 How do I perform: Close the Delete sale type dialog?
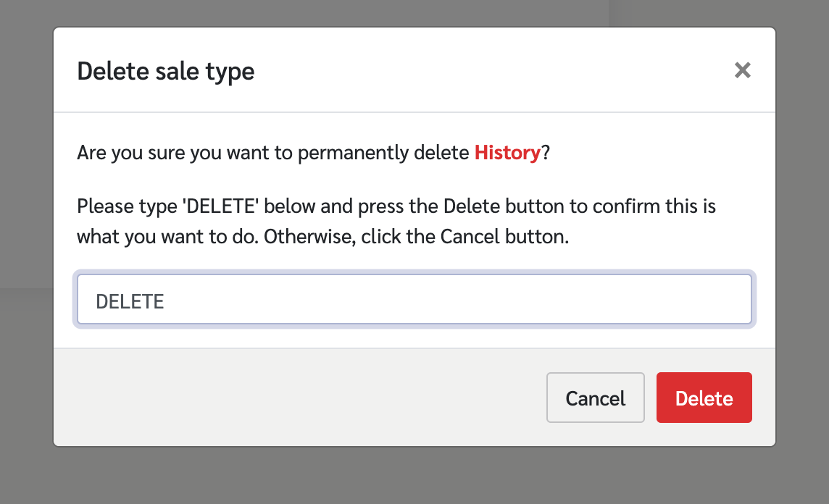tap(742, 70)
